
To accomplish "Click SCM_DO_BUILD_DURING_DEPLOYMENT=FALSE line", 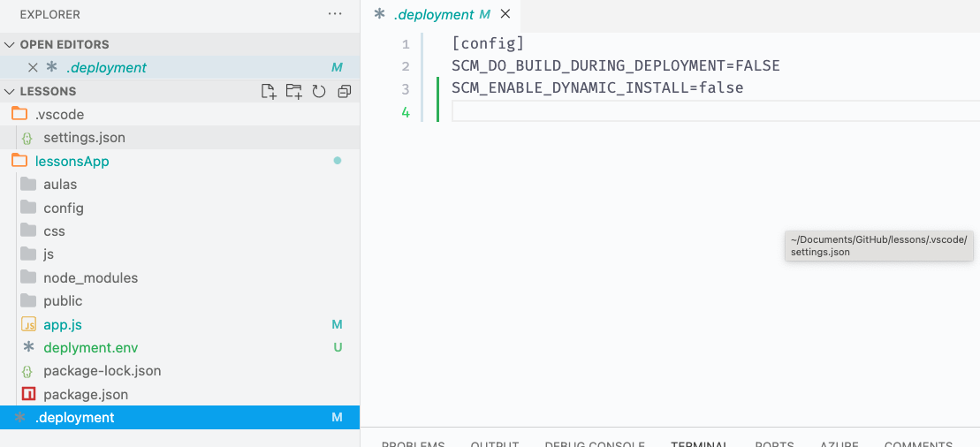I will (x=616, y=66).
